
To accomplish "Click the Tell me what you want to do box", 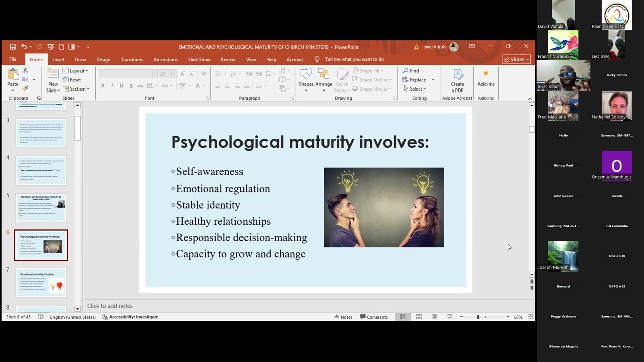I will click(354, 59).
